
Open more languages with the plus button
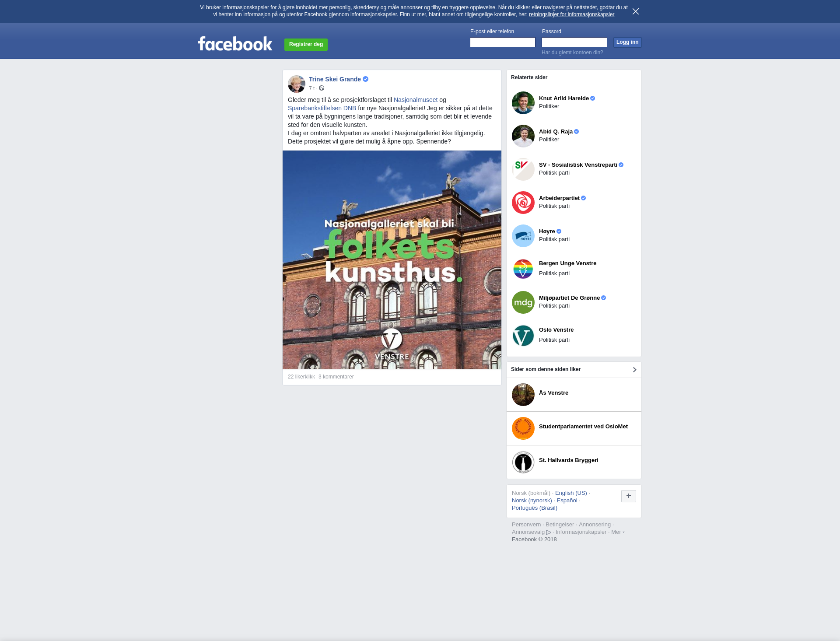[629, 496]
